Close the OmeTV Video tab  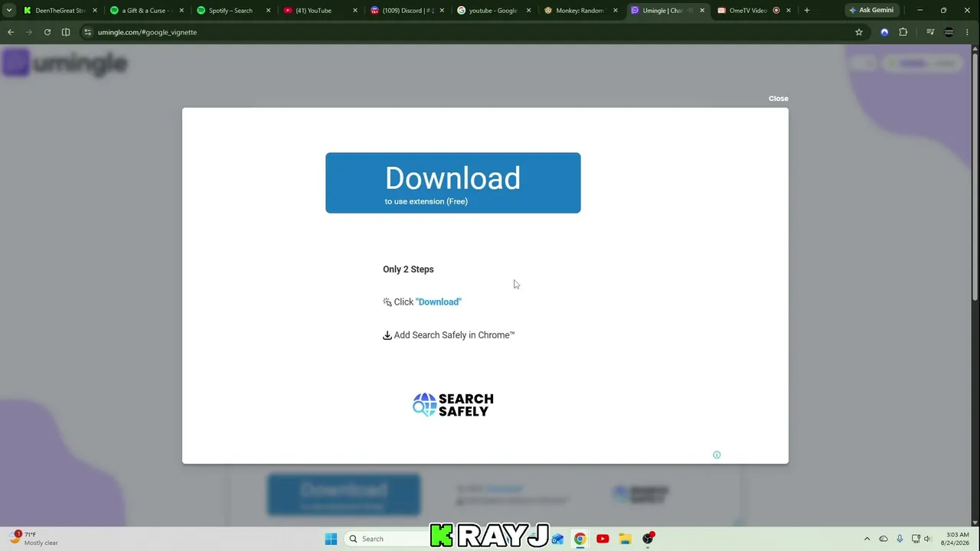tap(789, 11)
